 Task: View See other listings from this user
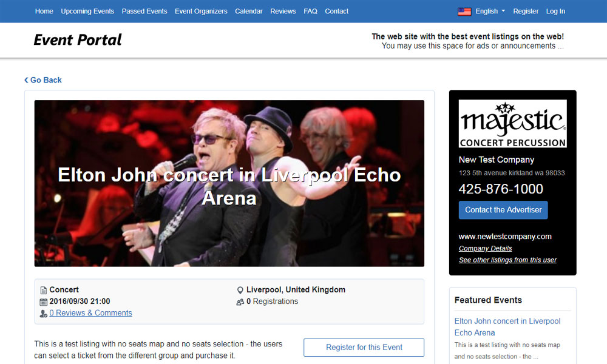tap(507, 260)
